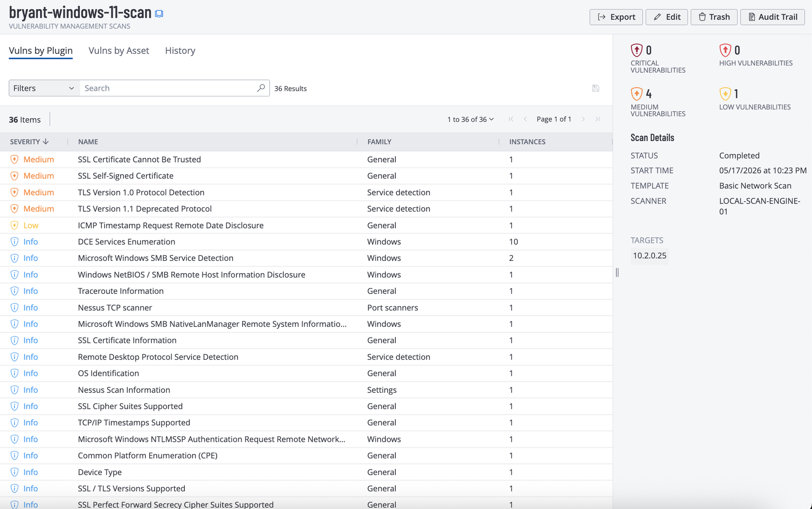Click the copy icon beside bryant-windows-11-scan title
Screen dimensions: 812x509
pos(159,14)
